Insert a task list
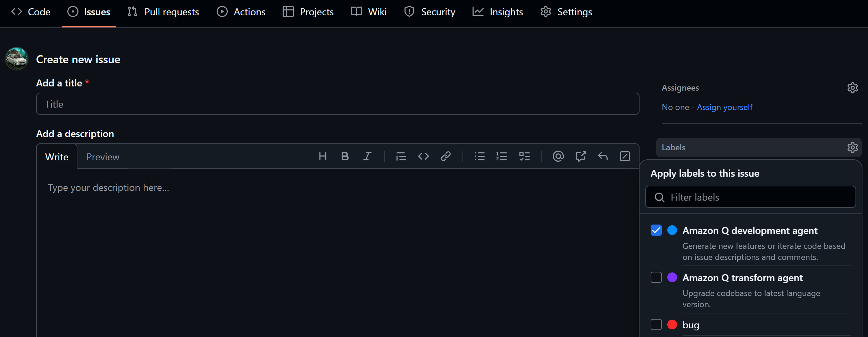This screenshot has height=337, width=868. pos(524,156)
